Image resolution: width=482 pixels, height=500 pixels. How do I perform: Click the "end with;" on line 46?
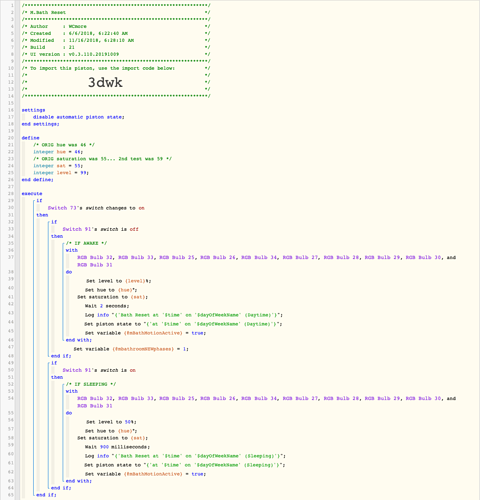click(79, 340)
